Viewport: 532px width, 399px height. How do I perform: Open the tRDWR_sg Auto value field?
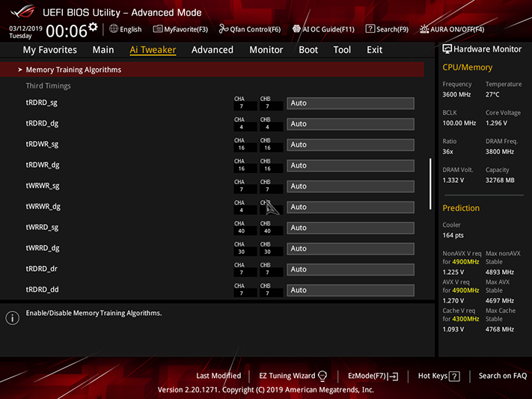click(350, 144)
